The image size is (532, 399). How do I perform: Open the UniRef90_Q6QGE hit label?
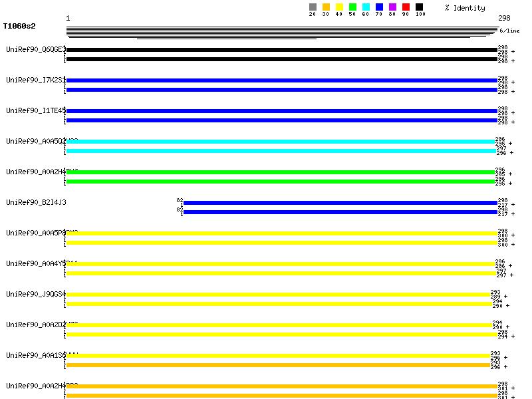point(36,49)
